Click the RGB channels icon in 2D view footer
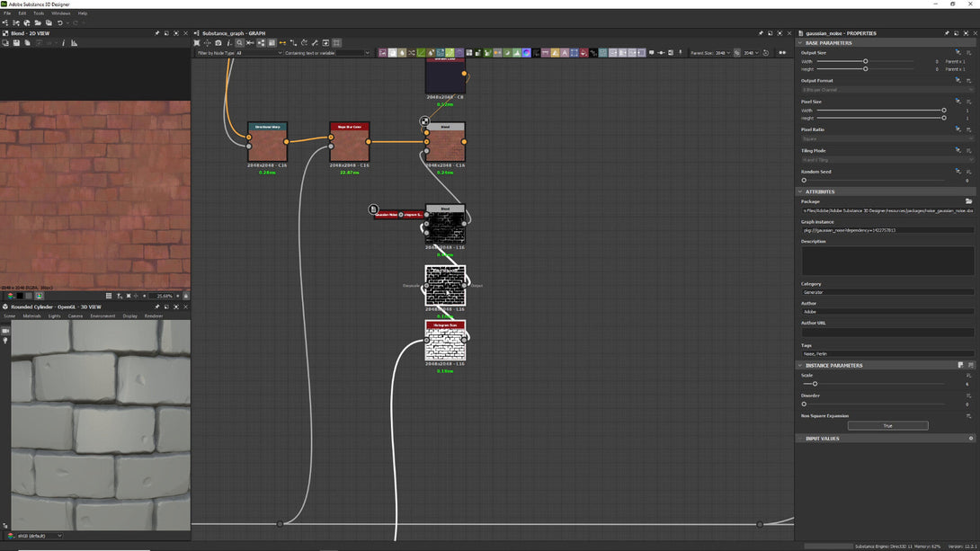980x551 pixels. pyautogui.click(x=11, y=296)
